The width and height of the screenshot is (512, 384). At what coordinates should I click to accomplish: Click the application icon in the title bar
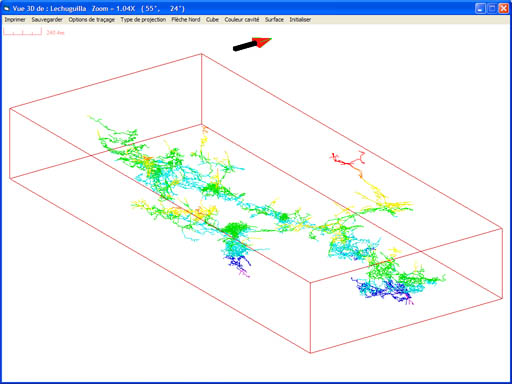(x=7, y=8)
